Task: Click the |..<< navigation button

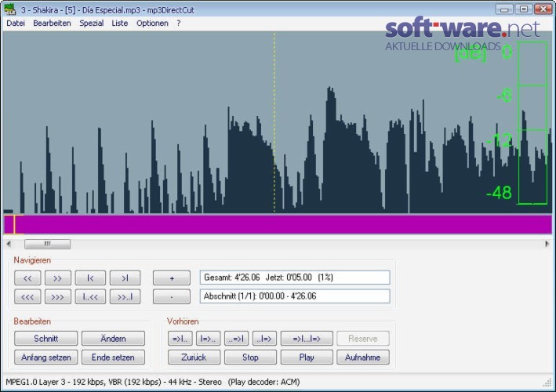Action: (x=90, y=296)
